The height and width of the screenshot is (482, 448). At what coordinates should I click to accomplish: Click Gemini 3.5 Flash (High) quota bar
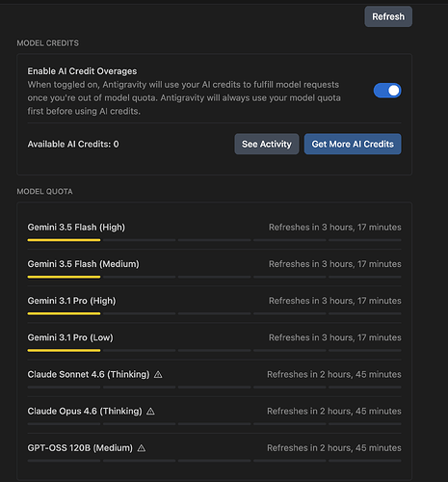[x=214, y=240]
